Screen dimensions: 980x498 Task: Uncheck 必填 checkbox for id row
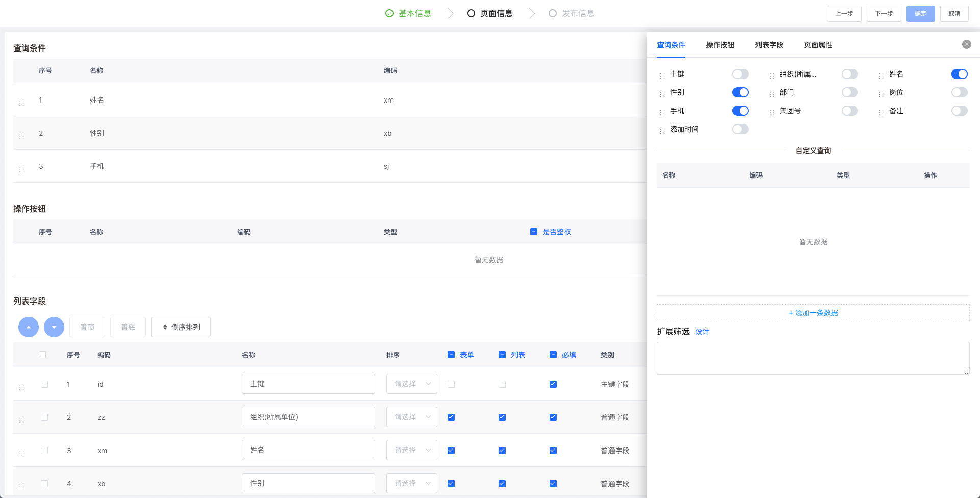point(553,384)
